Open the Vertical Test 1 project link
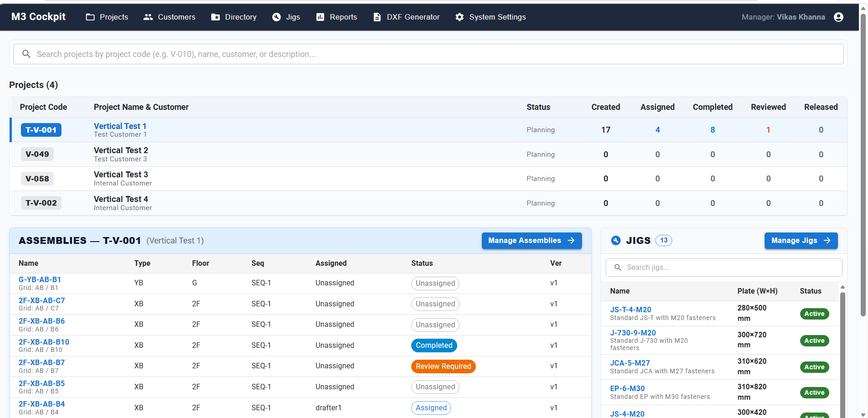The height and width of the screenshot is (418, 868). pyautogui.click(x=120, y=126)
